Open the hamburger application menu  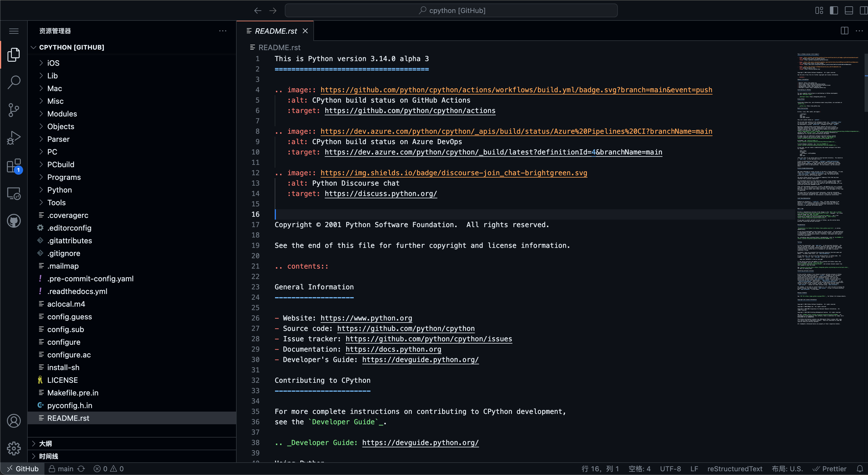(x=14, y=31)
